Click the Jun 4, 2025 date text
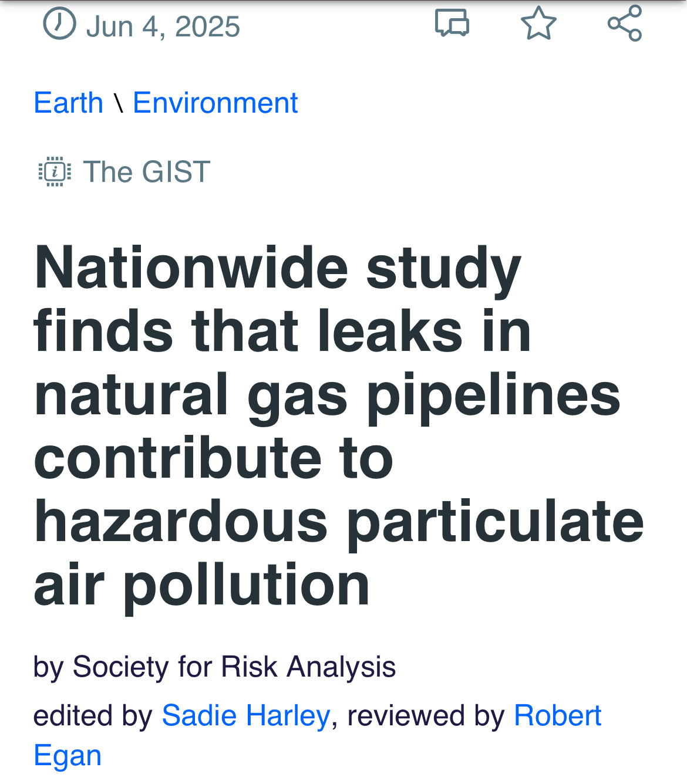 tap(163, 26)
